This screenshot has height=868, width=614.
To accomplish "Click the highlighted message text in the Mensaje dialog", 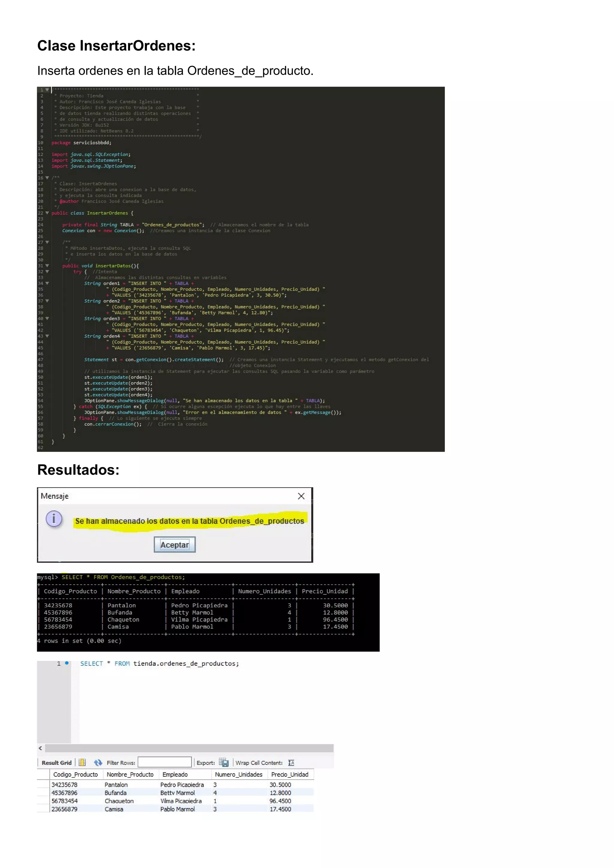I will coord(189,521).
